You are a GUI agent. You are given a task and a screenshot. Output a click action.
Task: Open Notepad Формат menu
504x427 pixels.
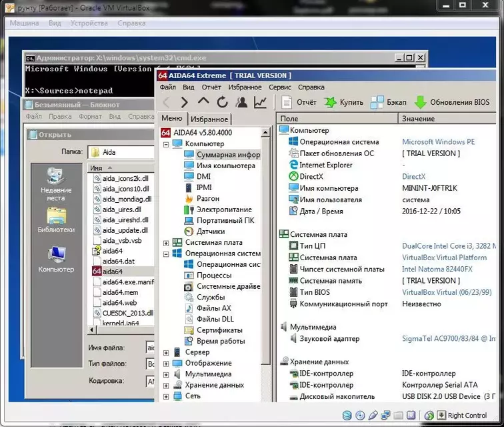[x=90, y=116]
